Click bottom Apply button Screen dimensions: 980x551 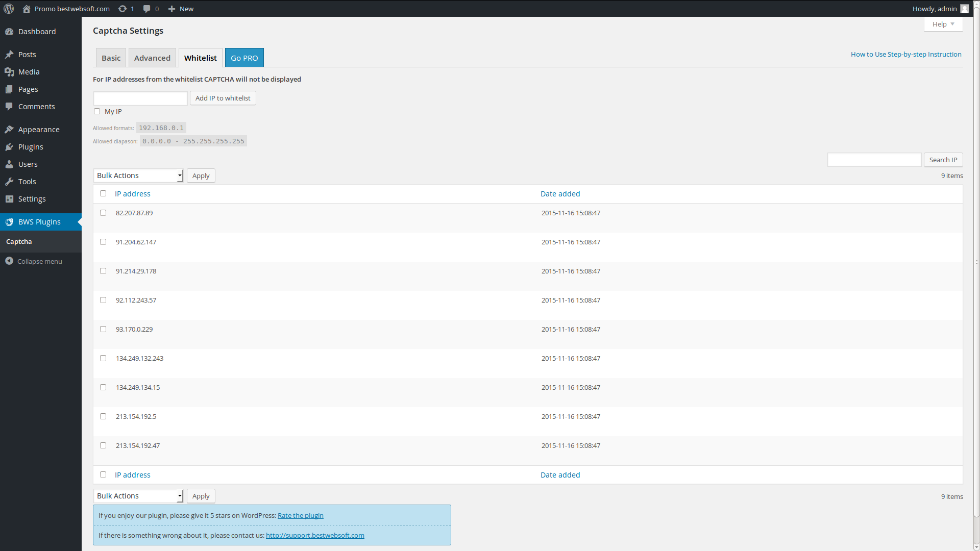201,496
